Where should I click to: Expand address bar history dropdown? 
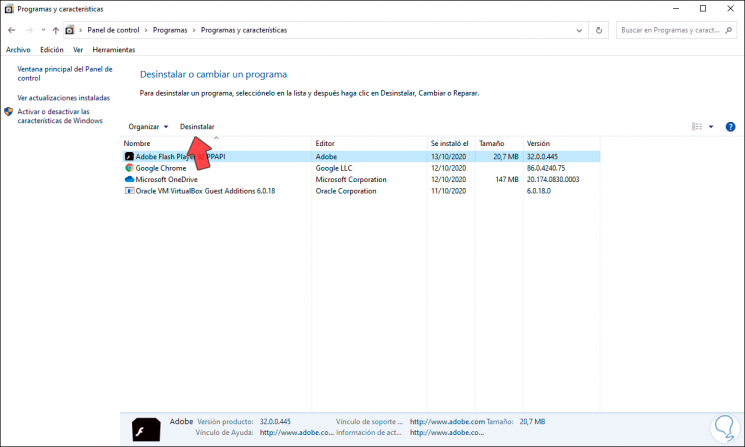point(579,30)
